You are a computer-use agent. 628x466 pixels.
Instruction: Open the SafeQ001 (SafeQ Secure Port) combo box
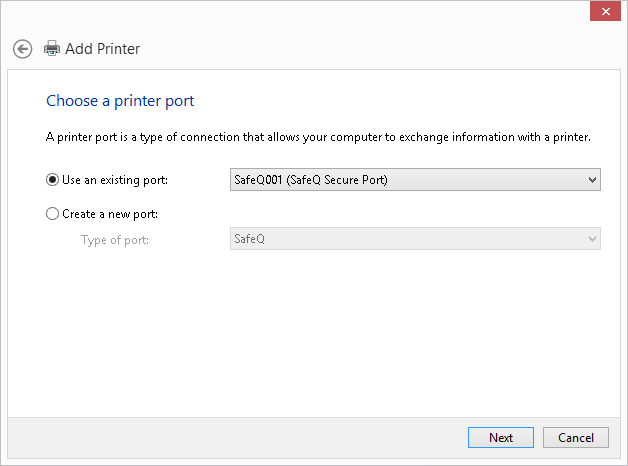pos(400,180)
